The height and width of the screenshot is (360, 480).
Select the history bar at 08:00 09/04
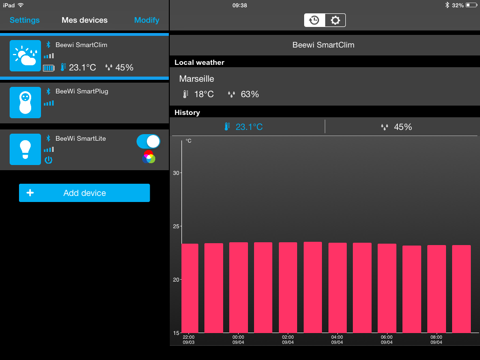[x=436, y=289]
